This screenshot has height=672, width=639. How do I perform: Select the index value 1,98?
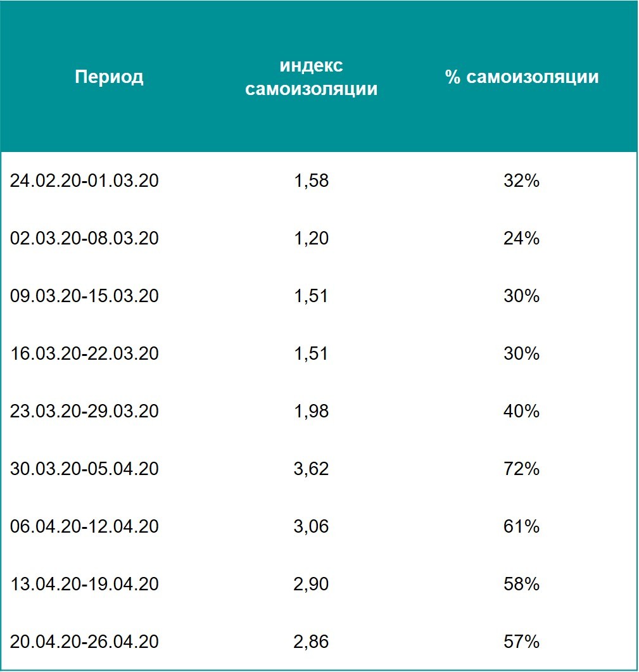pos(311,411)
